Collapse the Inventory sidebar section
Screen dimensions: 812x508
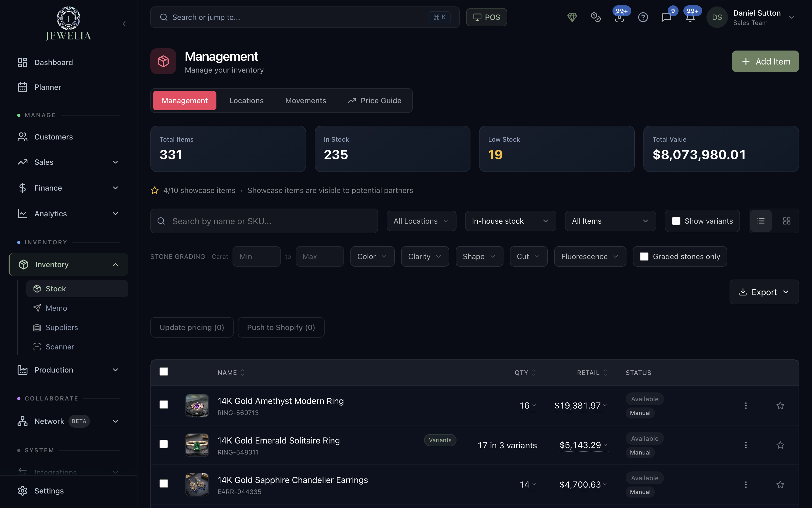[x=68, y=264]
